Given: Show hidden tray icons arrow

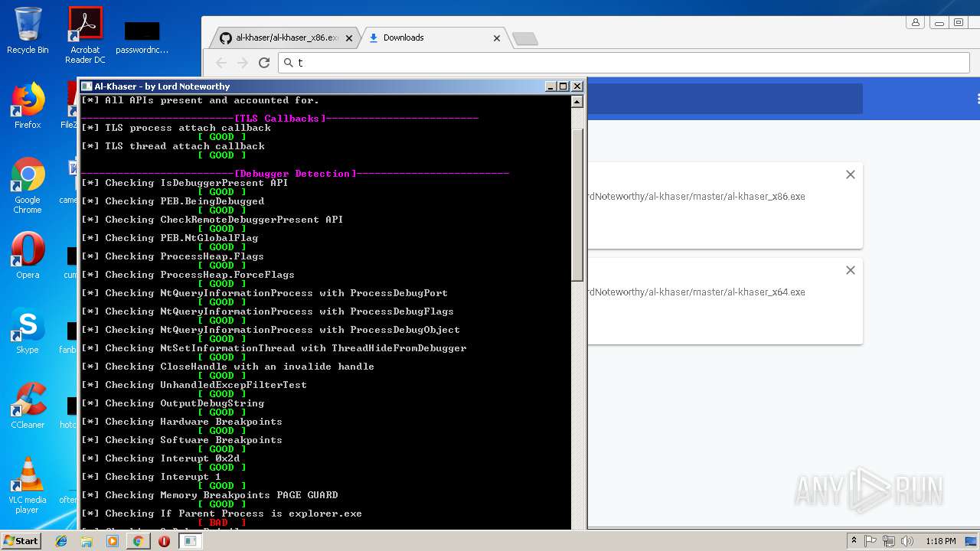Looking at the screenshot, I should click(x=854, y=541).
